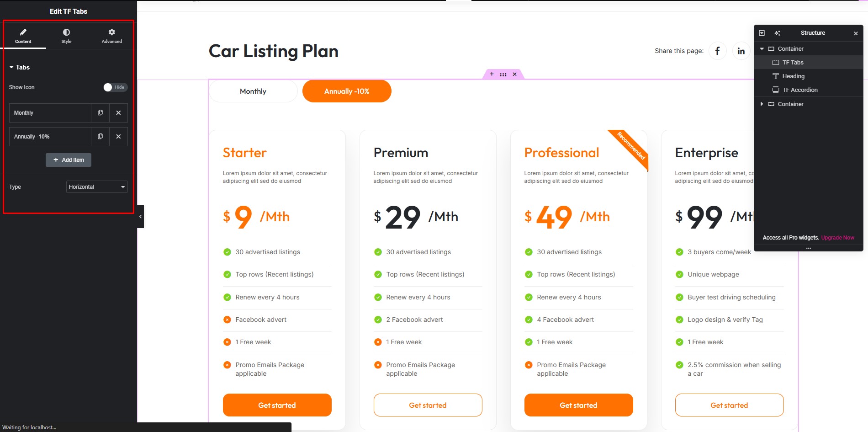The image size is (868, 432).
Task: Click the AI sparkle icon in Structure panel
Action: (777, 33)
